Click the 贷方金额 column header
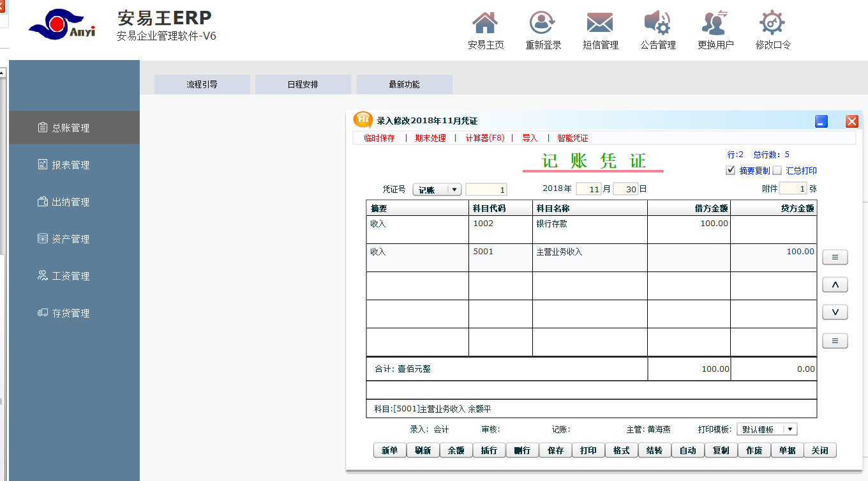 774,208
